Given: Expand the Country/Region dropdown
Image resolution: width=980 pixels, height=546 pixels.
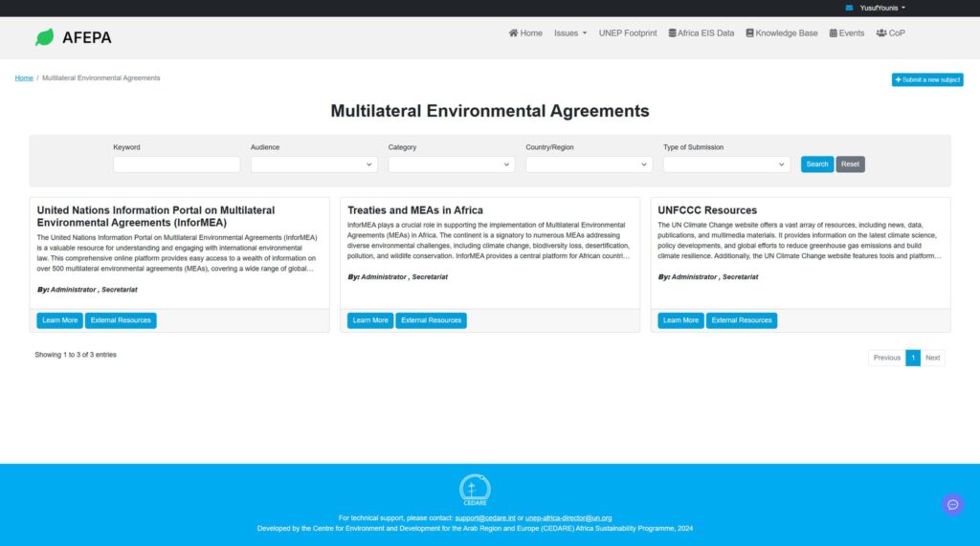Looking at the screenshot, I should (589, 164).
